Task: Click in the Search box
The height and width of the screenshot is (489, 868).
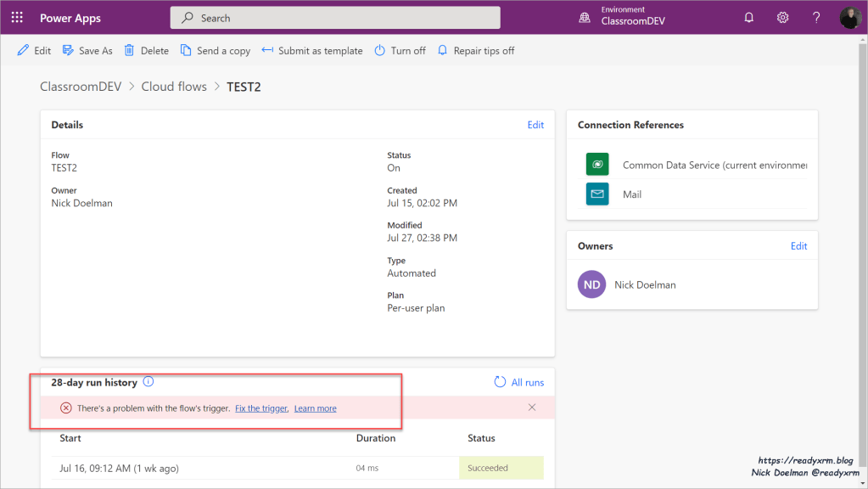Action: (335, 18)
